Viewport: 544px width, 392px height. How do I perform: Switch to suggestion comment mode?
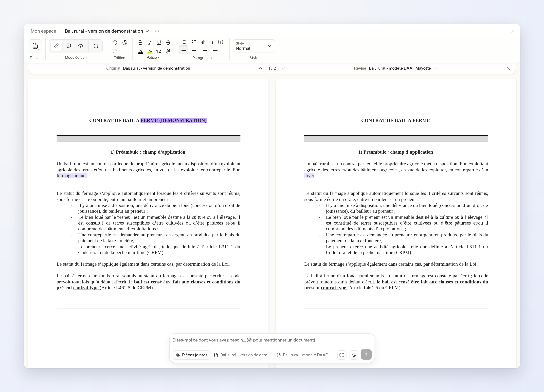click(x=68, y=46)
